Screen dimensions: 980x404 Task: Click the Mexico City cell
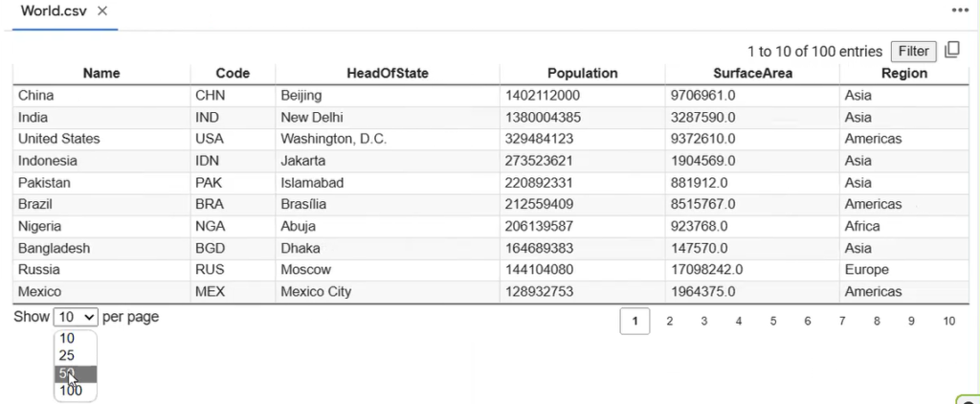coord(388,292)
